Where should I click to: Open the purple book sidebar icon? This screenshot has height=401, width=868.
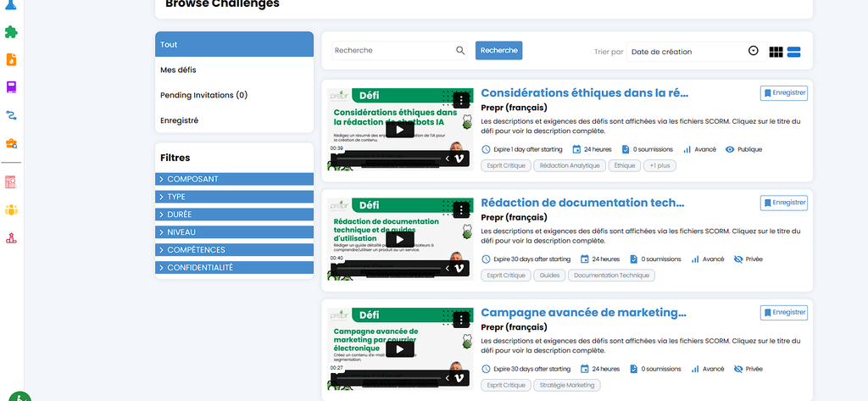click(x=11, y=87)
